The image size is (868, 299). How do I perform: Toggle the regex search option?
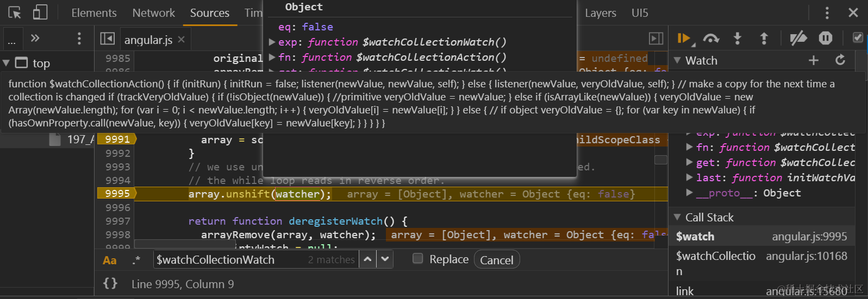(x=136, y=260)
